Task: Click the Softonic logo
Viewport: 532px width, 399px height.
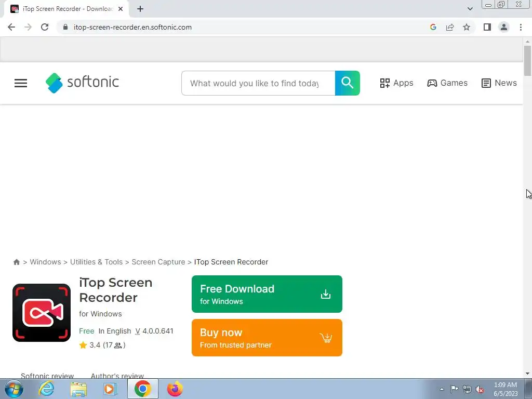Action: 82,83
